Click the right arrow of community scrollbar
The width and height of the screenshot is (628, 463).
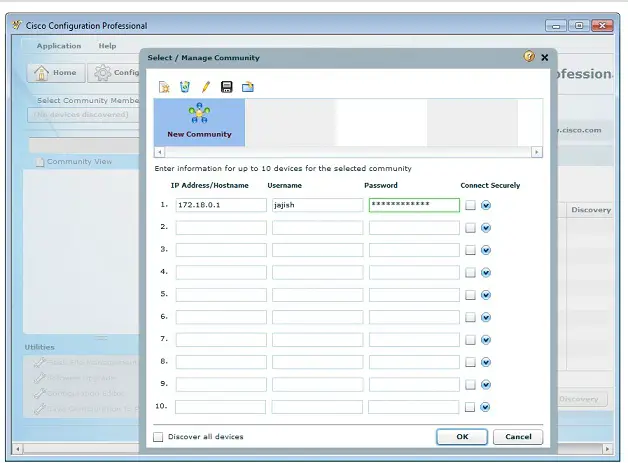(537, 152)
